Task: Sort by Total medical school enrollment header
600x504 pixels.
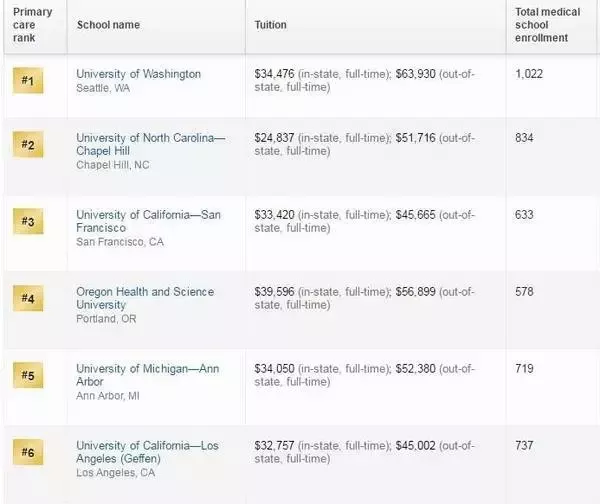Action: coord(548,25)
